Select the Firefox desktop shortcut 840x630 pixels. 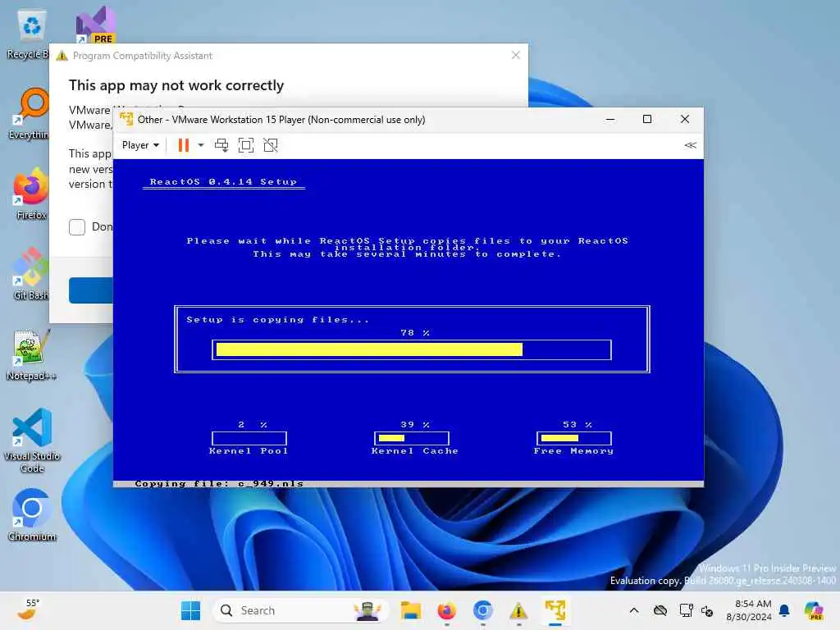pyautogui.click(x=31, y=194)
